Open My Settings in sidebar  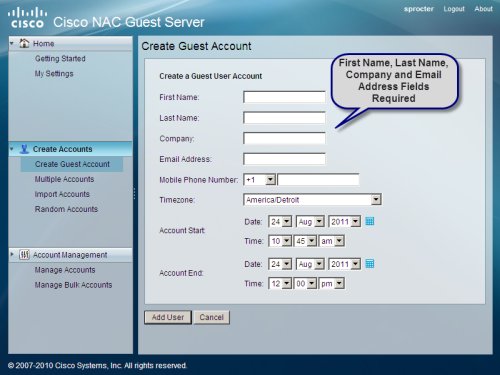(54, 74)
